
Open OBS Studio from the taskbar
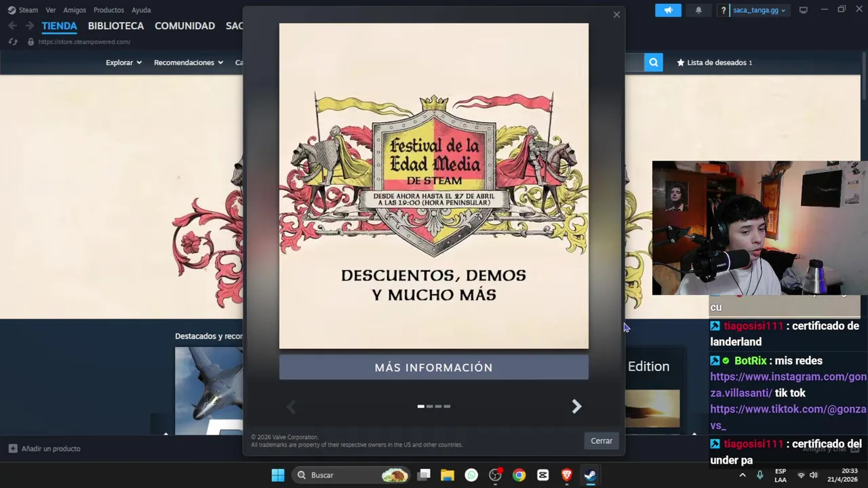tap(495, 475)
